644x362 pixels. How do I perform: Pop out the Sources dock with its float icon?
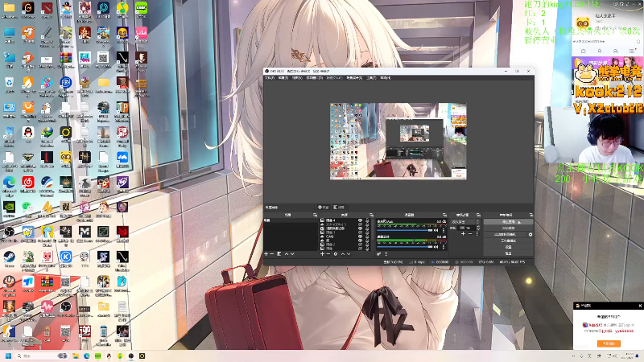(x=372, y=215)
